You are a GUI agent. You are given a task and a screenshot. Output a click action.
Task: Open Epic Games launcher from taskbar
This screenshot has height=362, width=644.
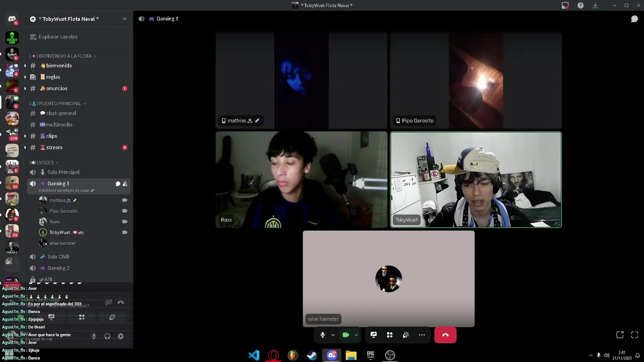pos(370,355)
